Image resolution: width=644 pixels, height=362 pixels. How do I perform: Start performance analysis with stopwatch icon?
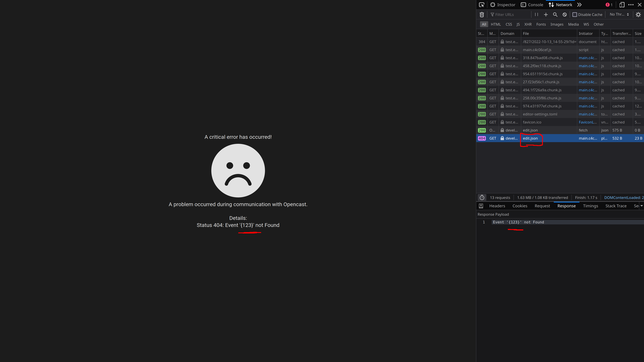point(482,197)
